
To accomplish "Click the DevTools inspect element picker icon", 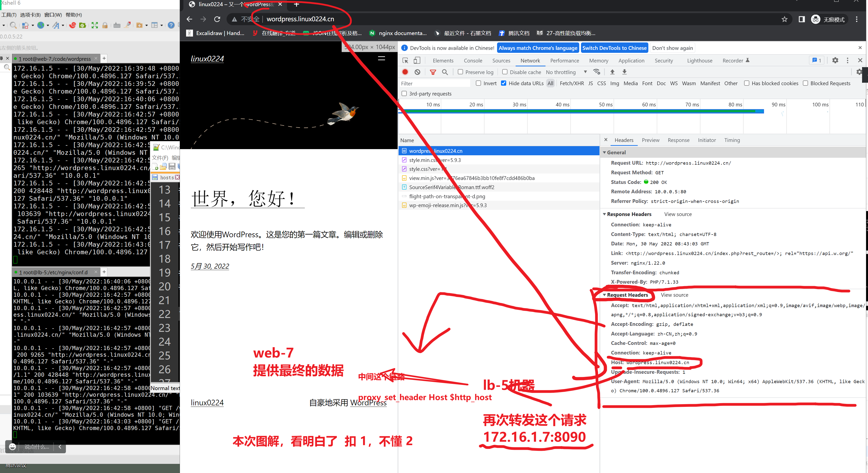I will [405, 60].
